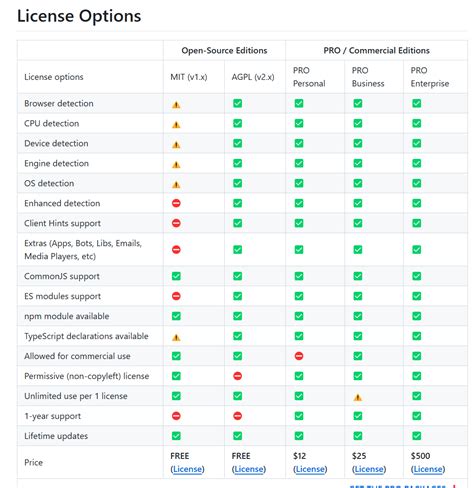This screenshot has height=488, width=474.
Task: Open the $25 PRO Business License link
Action: 369,469
